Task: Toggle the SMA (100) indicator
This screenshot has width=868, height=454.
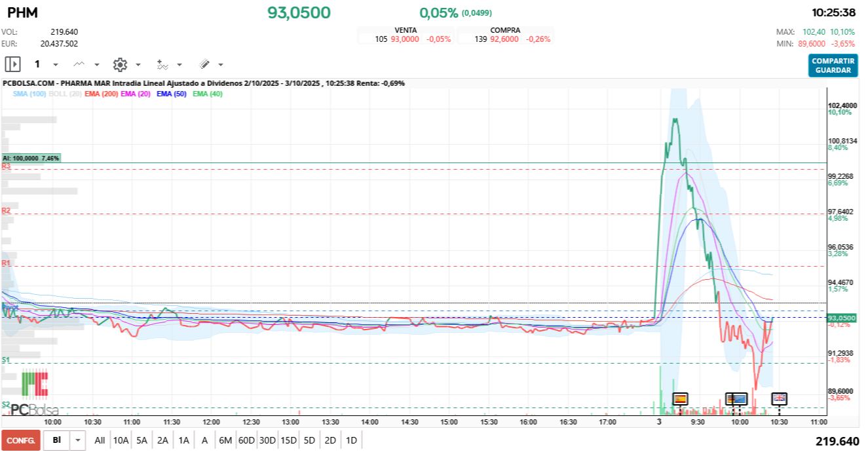Action: (29, 94)
